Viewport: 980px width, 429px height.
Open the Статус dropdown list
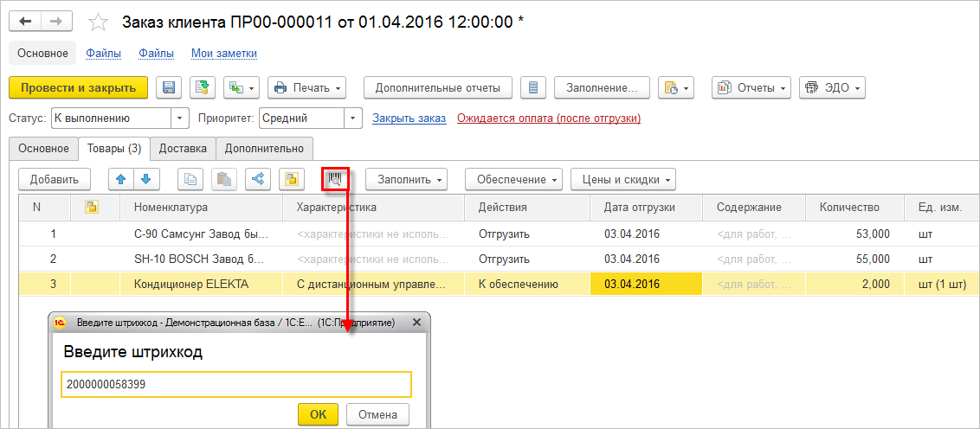tap(180, 118)
